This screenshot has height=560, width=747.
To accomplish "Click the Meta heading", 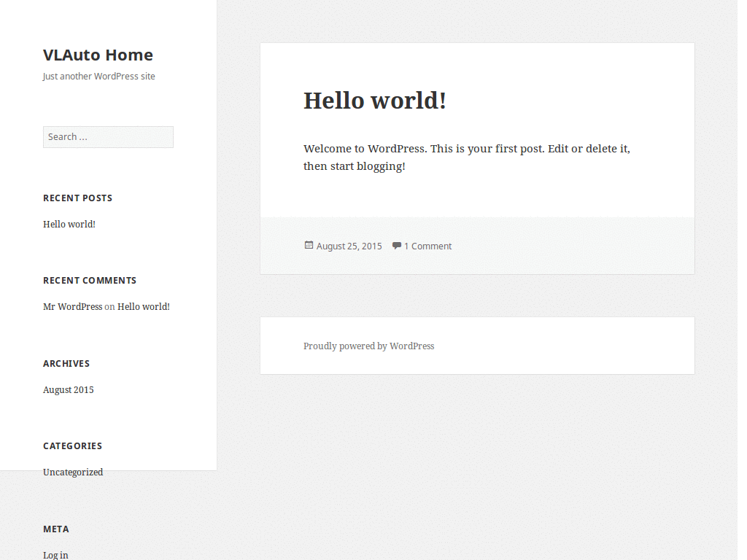I will point(55,529).
